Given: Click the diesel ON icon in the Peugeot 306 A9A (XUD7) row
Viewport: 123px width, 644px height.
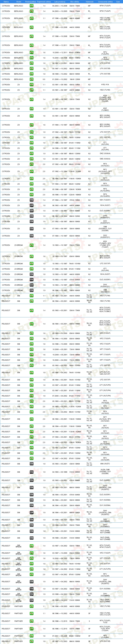Looking at the screenshot, I should click(31, 464).
